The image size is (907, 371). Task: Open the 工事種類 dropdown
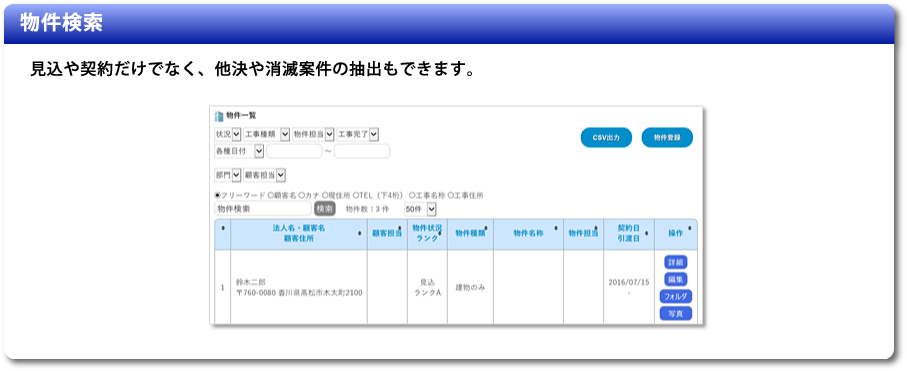click(x=266, y=134)
